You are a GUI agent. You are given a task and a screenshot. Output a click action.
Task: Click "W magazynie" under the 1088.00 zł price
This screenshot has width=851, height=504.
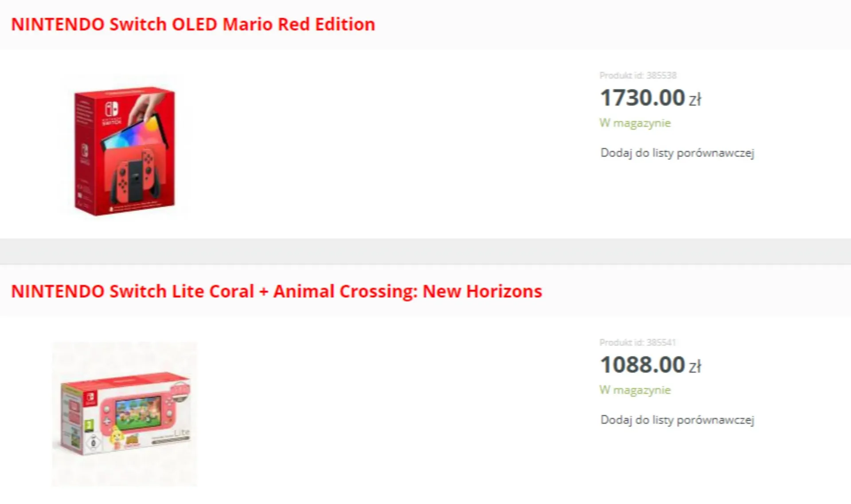(635, 390)
